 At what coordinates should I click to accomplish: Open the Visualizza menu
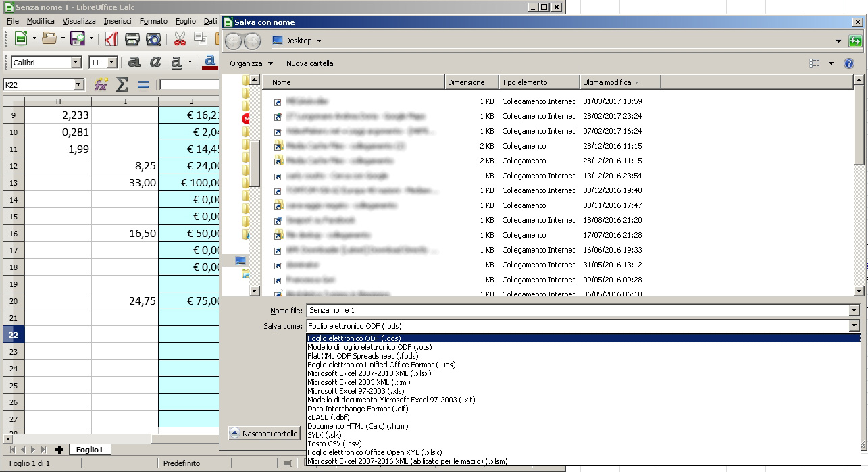coord(79,21)
